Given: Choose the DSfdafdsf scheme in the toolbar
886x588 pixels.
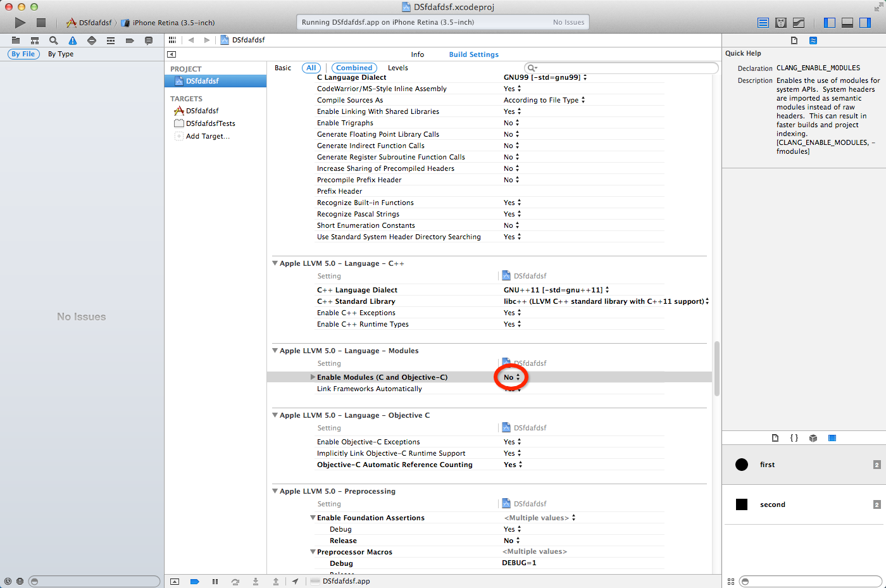Looking at the screenshot, I should coord(89,23).
